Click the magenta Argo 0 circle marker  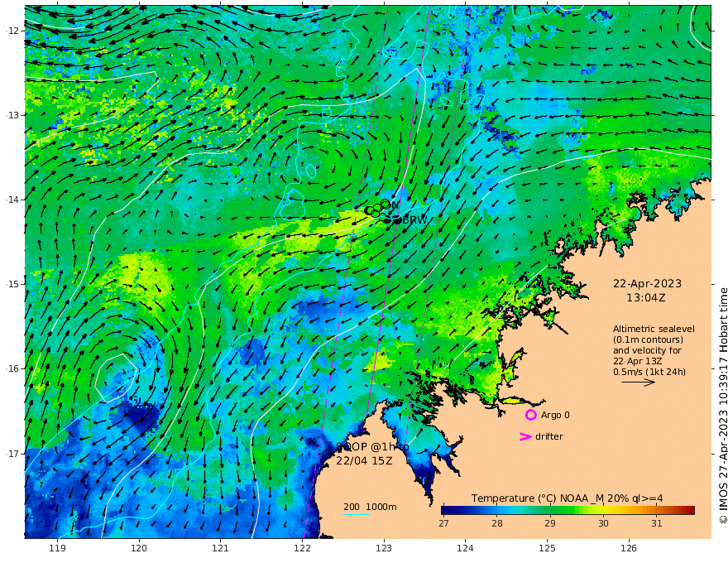click(x=530, y=415)
